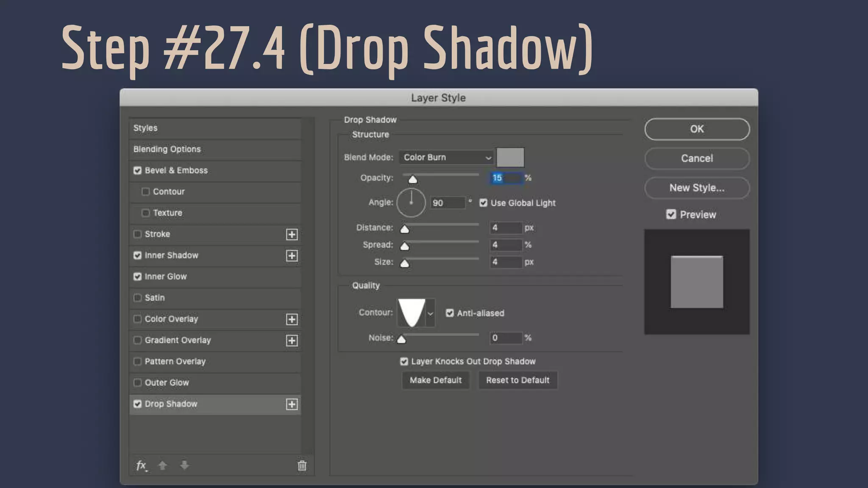Image resolution: width=868 pixels, height=488 pixels.
Task: Click the fx effects menu icon
Action: tap(141, 466)
